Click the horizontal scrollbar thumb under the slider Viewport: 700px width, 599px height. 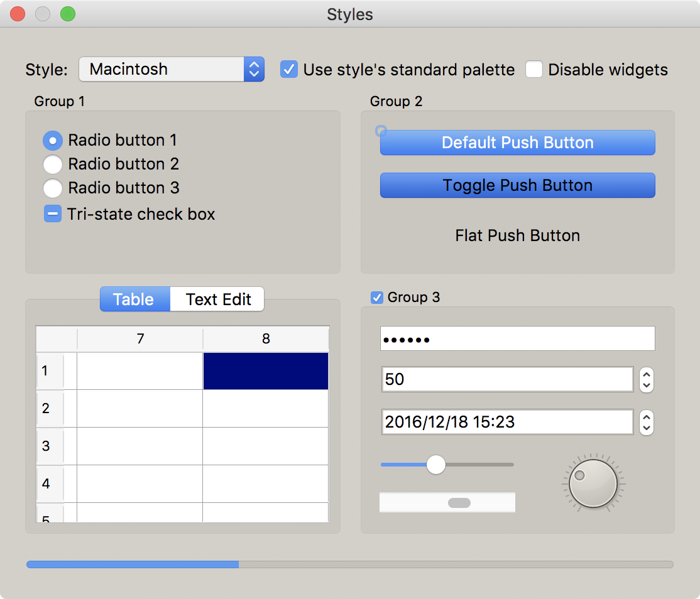coord(459,502)
